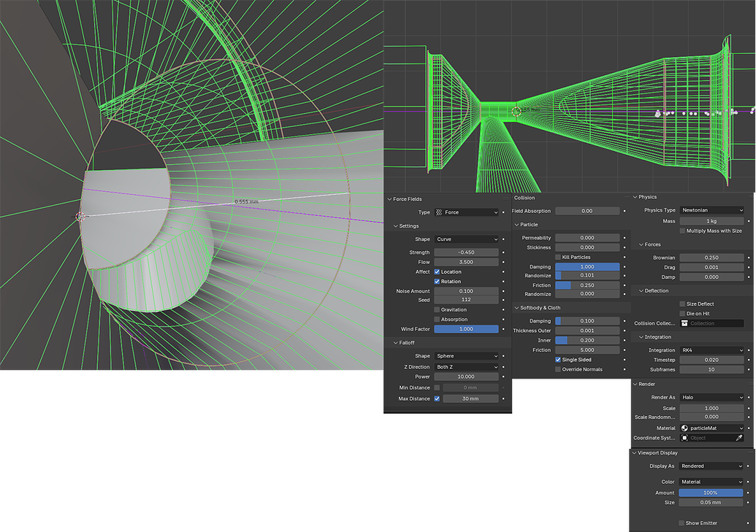Image resolution: width=756 pixels, height=532 pixels.
Task: Toggle the Max Distance checkbox
Action: tap(437, 399)
